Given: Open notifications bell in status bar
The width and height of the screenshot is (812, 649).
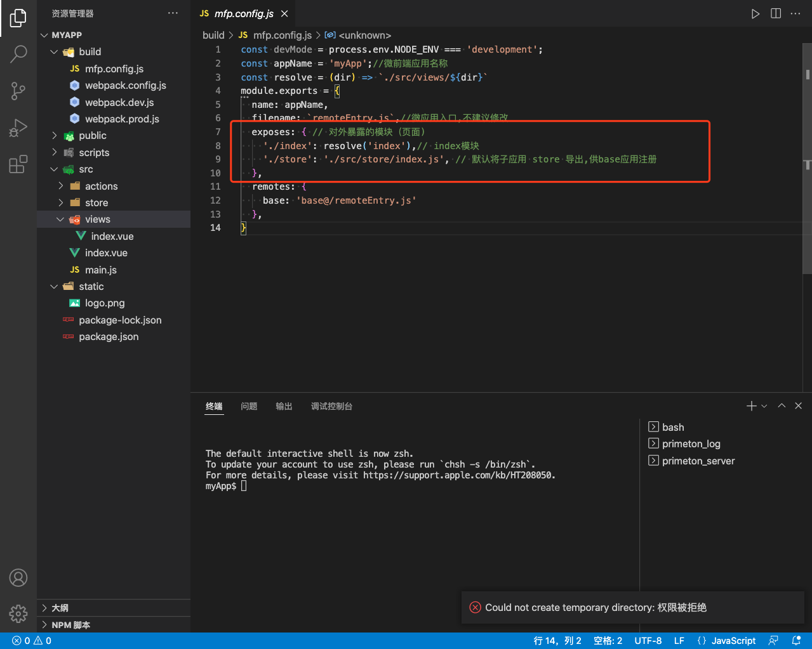Looking at the screenshot, I should point(796,641).
